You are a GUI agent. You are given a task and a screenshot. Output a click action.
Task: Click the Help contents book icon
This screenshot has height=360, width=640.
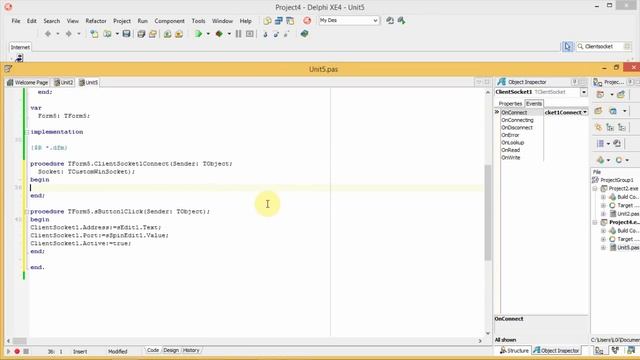click(304, 34)
